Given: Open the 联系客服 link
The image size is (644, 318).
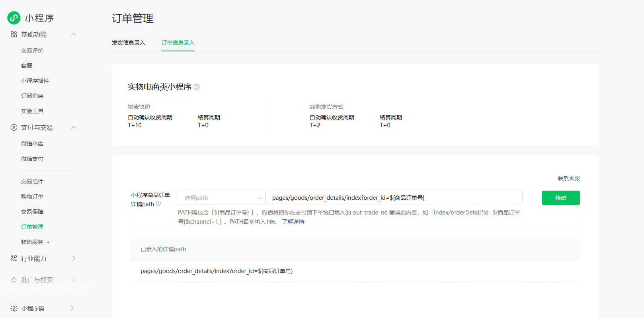Looking at the screenshot, I should pyautogui.click(x=568, y=178).
